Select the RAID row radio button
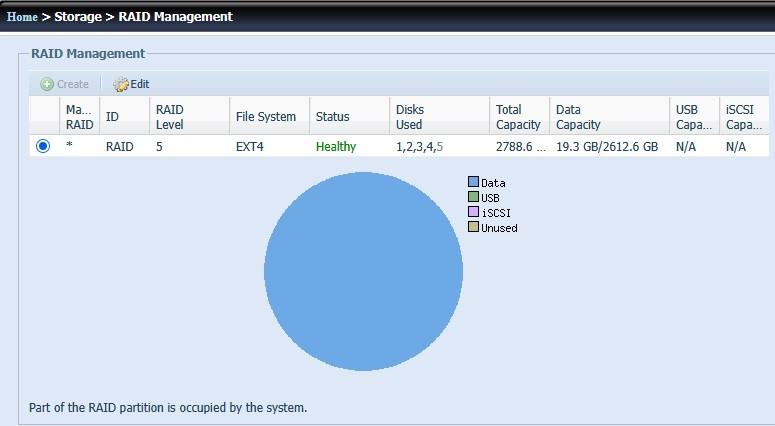The height and width of the screenshot is (426, 775). pyautogui.click(x=43, y=147)
